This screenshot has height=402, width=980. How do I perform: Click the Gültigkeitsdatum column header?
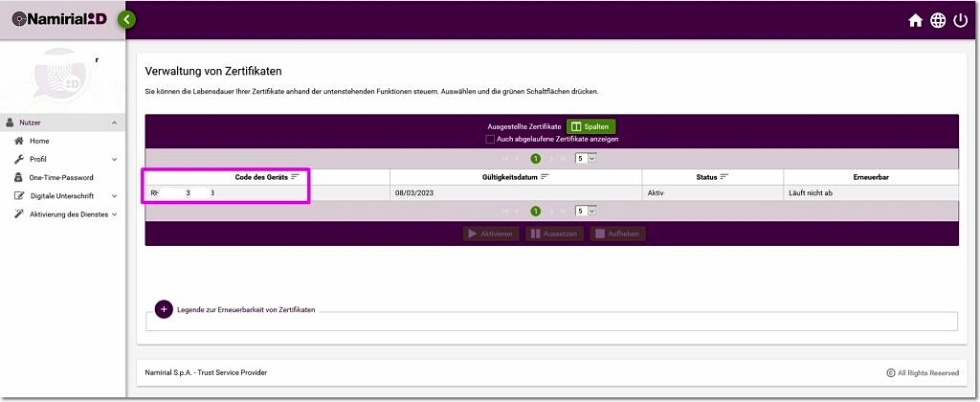tap(516, 177)
